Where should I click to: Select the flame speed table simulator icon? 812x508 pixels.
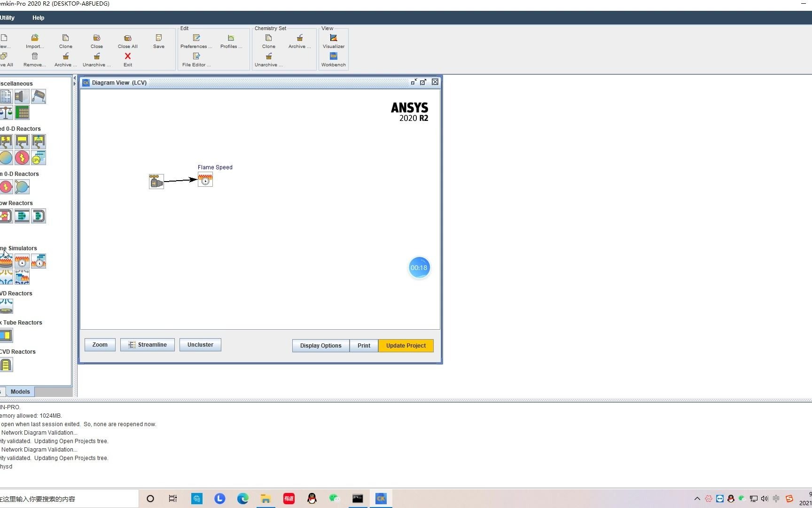pos(39,262)
